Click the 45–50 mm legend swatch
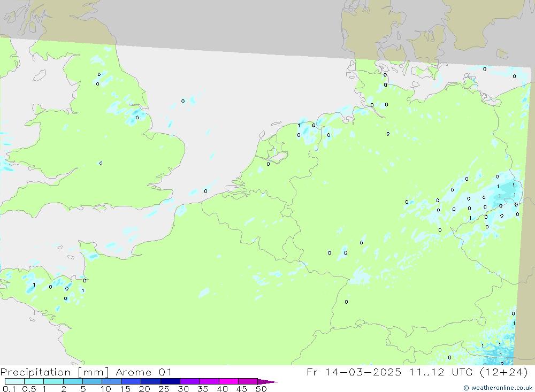 coord(248,381)
